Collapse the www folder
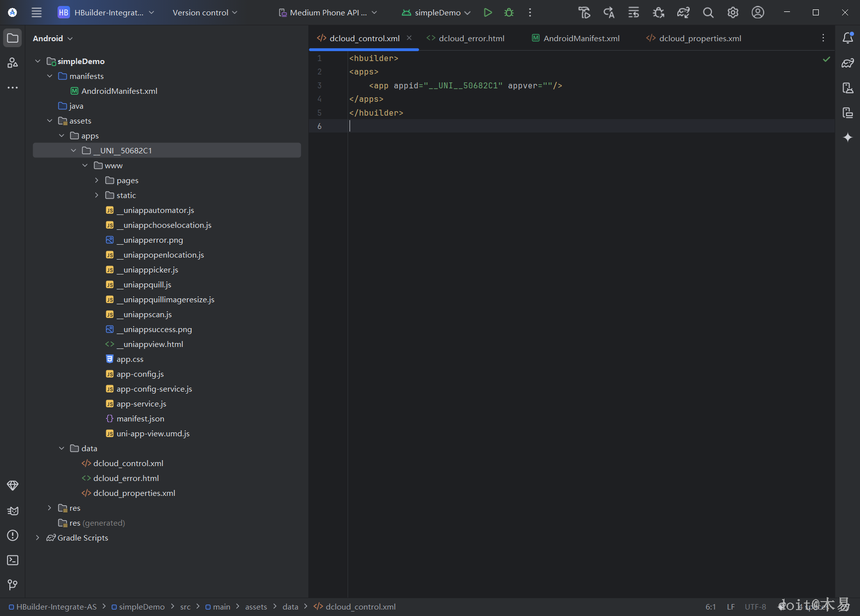Viewport: 860px width, 616px height. tap(85, 165)
